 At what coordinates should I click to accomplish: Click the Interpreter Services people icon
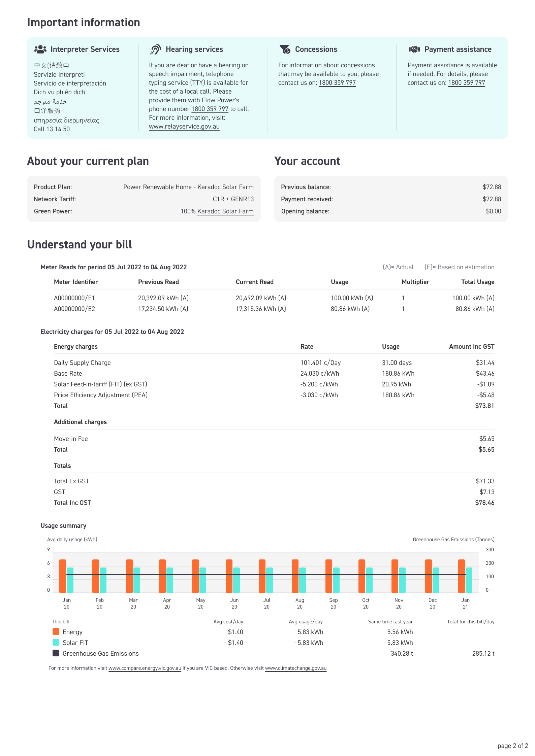(40, 49)
